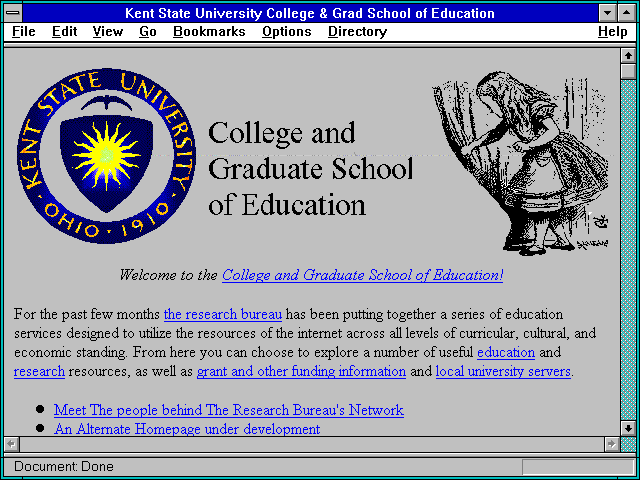Click the Document: Done status text
This screenshot has height=480, width=640.
[64, 467]
